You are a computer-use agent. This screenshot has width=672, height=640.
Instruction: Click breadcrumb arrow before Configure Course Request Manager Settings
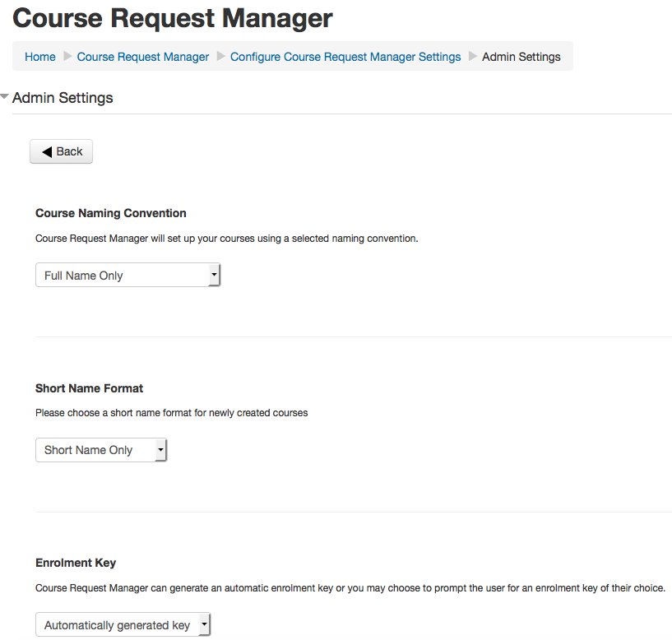[220, 57]
